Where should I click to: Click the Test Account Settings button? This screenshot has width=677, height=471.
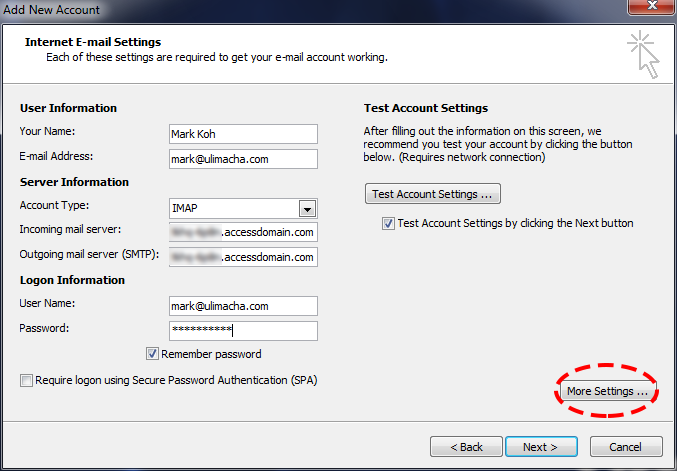point(432,194)
